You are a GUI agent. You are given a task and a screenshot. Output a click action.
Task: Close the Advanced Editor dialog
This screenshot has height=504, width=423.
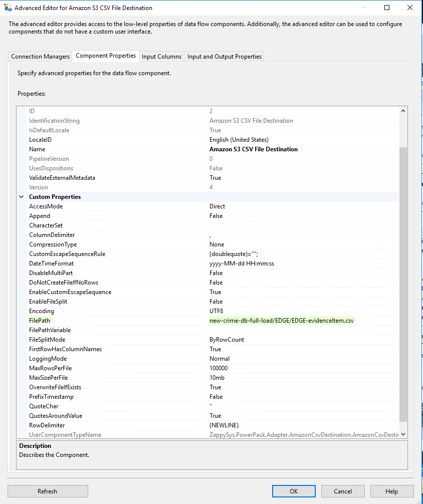410,8
